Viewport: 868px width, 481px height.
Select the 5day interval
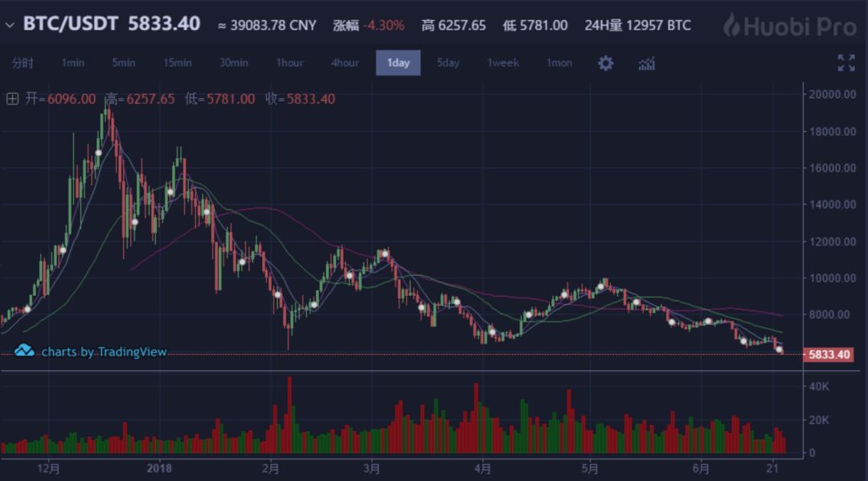[448, 63]
